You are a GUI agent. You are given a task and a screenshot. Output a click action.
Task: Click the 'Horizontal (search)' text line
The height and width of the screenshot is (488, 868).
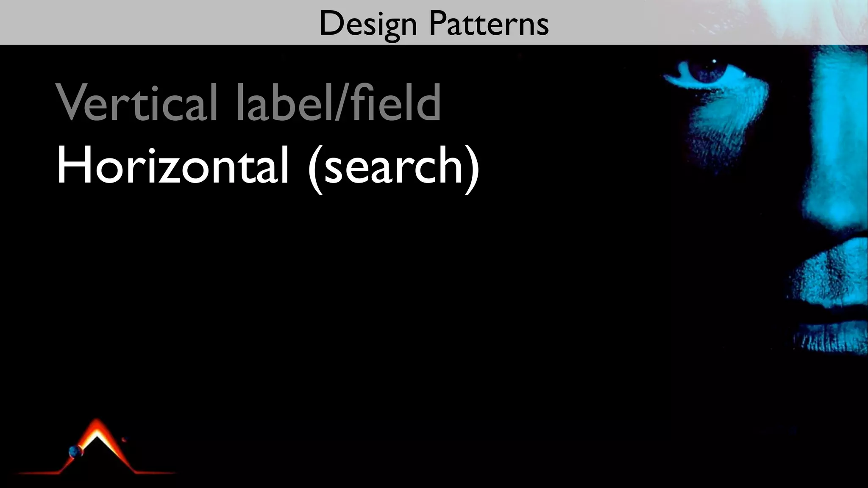coord(268,166)
